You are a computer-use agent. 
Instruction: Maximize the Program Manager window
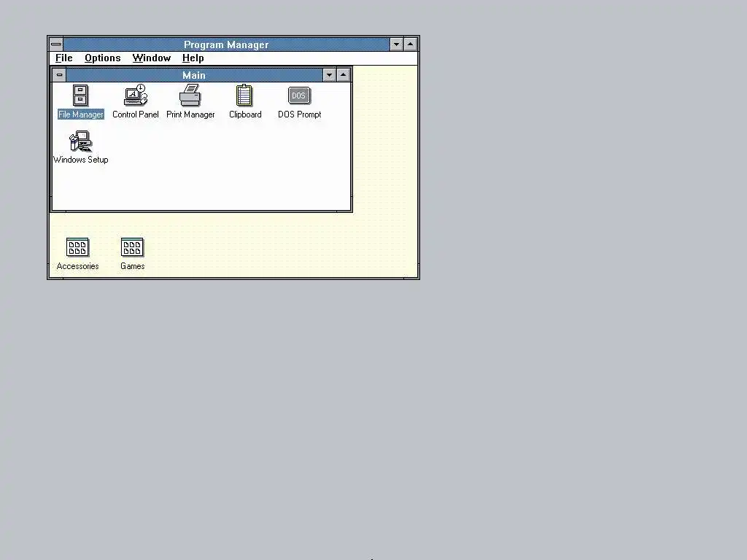point(410,44)
